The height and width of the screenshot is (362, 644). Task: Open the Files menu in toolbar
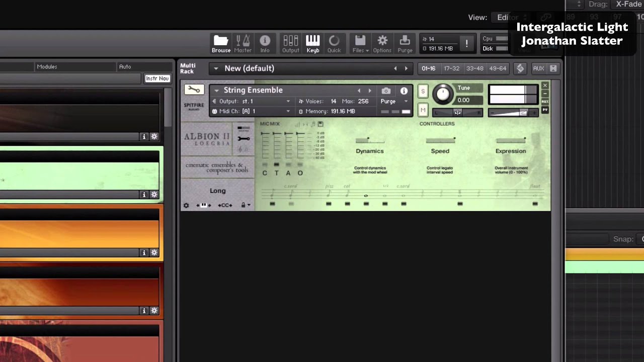[360, 44]
